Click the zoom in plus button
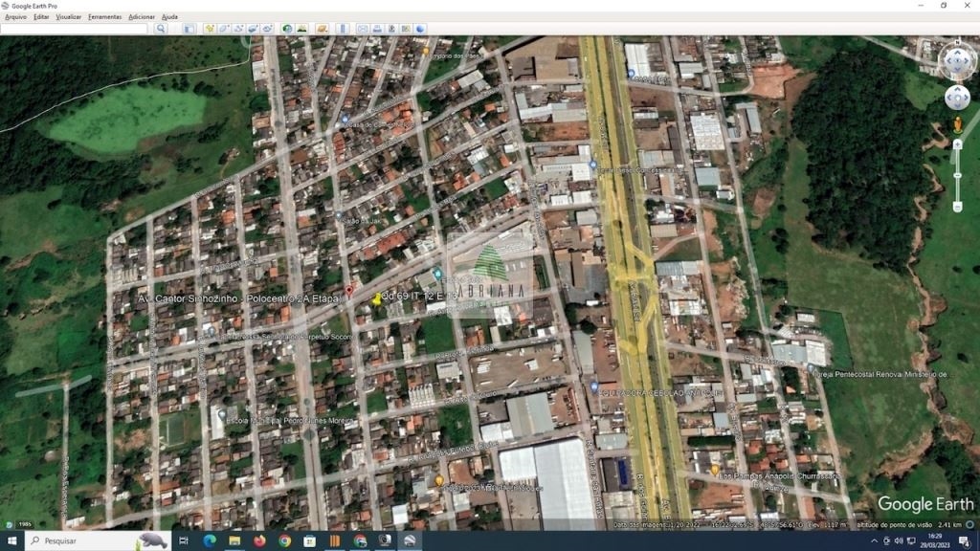 click(x=957, y=144)
